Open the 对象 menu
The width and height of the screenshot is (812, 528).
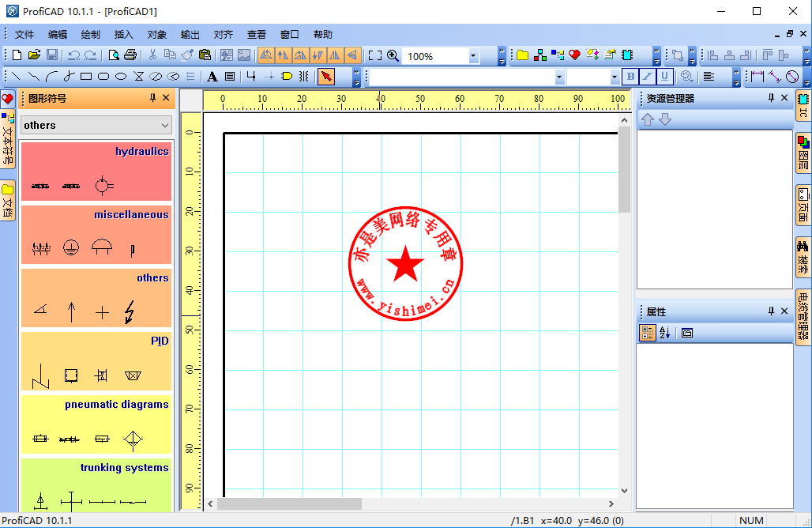point(157,34)
